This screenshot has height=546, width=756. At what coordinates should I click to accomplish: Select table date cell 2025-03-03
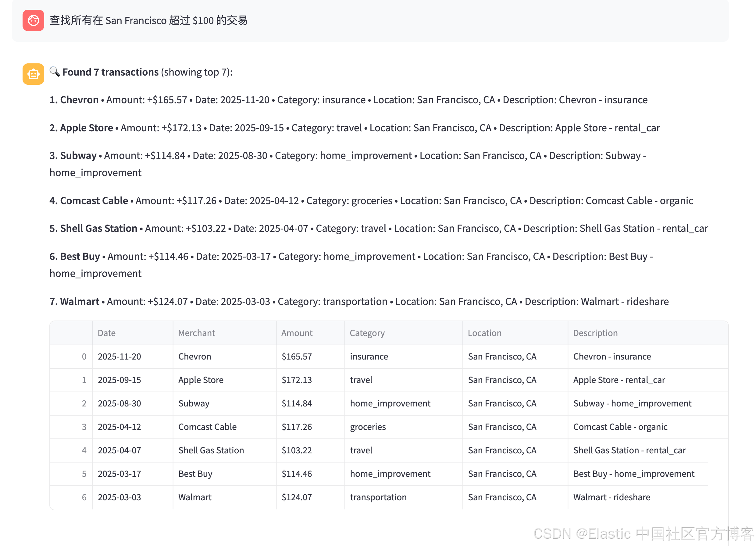pyautogui.click(x=133, y=497)
